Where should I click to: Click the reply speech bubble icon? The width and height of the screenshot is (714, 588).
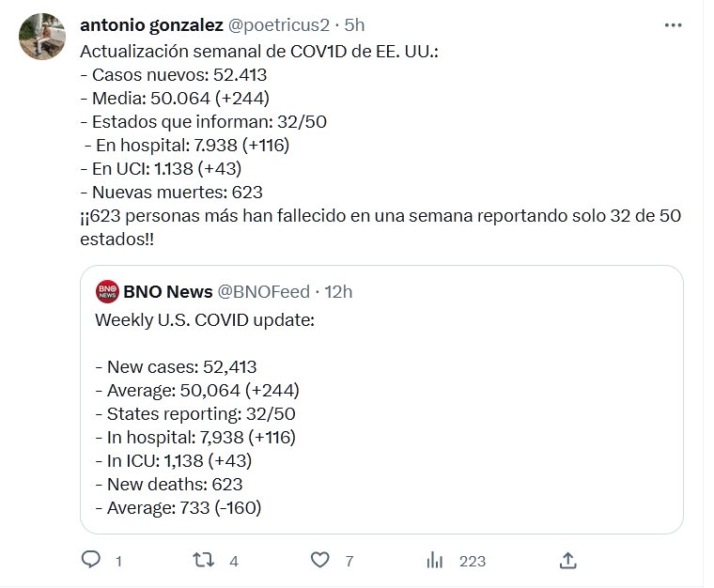click(x=91, y=561)
